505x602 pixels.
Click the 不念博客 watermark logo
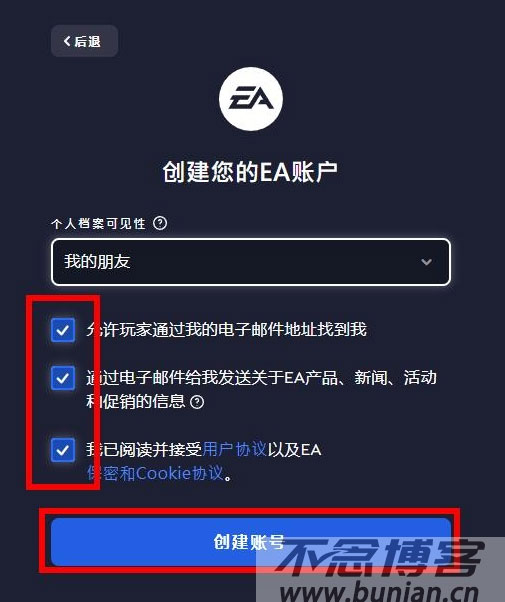pyautogui.click(x=380, y=557)
